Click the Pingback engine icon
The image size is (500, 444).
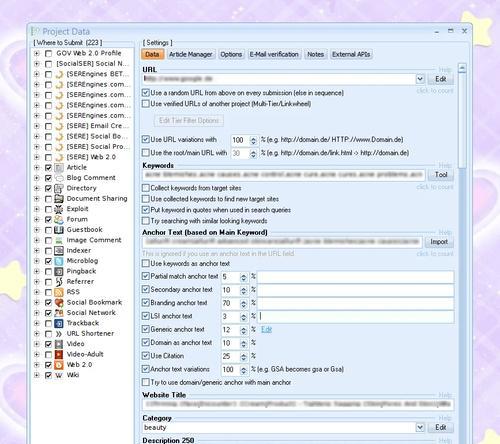pos(59,271)
